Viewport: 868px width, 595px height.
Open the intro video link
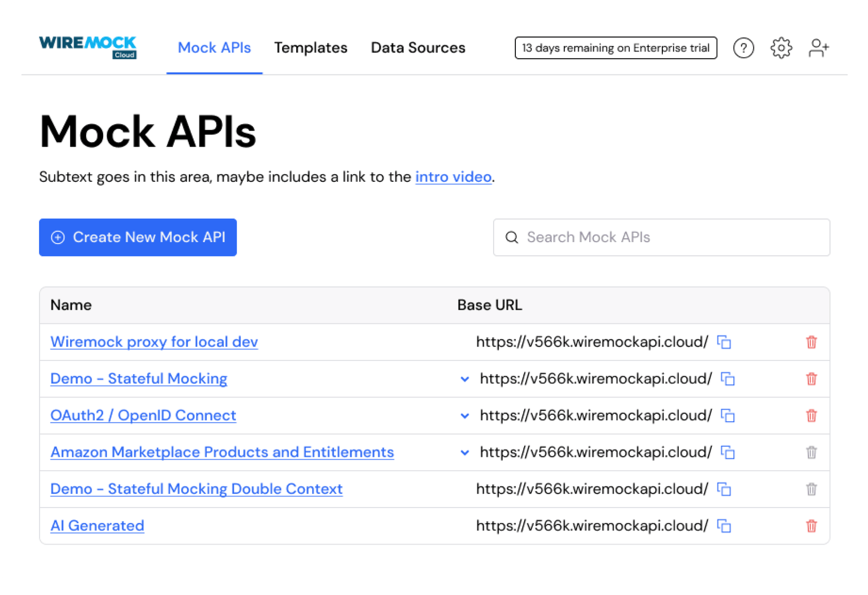[453, 176]
